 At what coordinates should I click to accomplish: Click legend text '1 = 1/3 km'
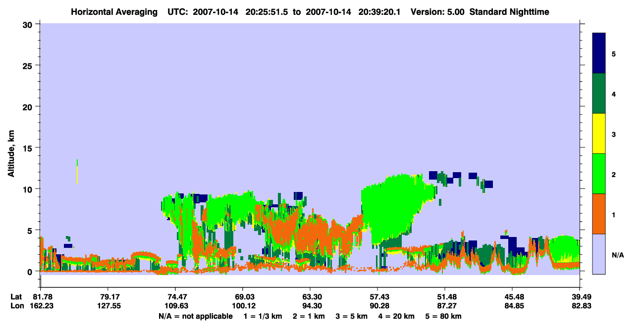point(264,316)
